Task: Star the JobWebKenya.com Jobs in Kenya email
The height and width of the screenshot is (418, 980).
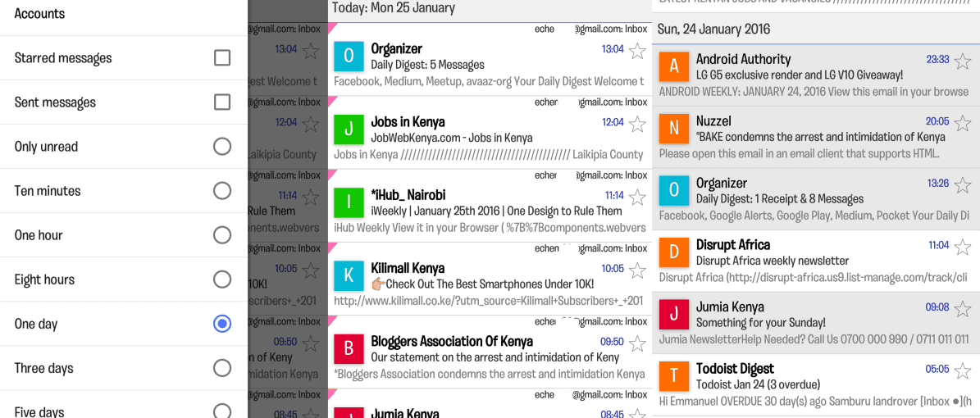Action: tap(637, 123)
